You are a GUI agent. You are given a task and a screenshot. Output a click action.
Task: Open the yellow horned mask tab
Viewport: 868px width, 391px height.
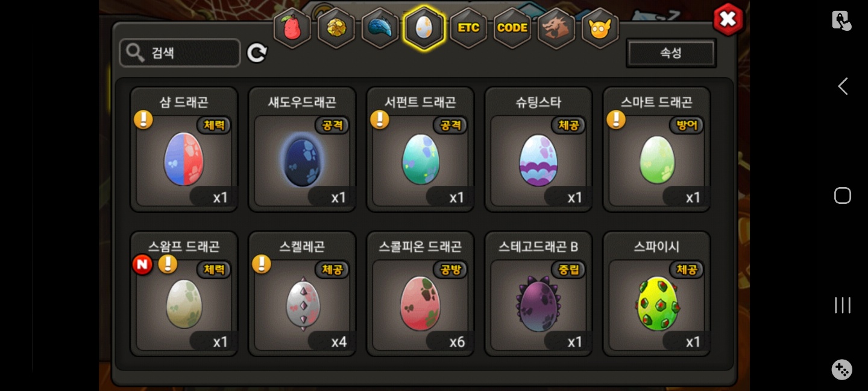(x=600, y=28)
